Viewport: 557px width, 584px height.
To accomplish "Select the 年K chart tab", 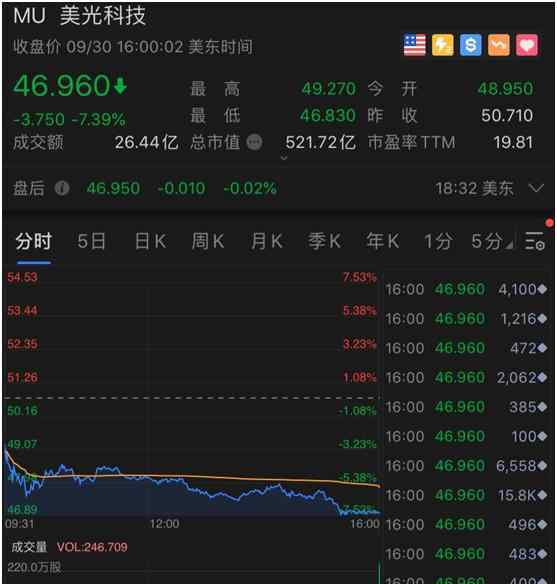I will click(x=383, y=241).
